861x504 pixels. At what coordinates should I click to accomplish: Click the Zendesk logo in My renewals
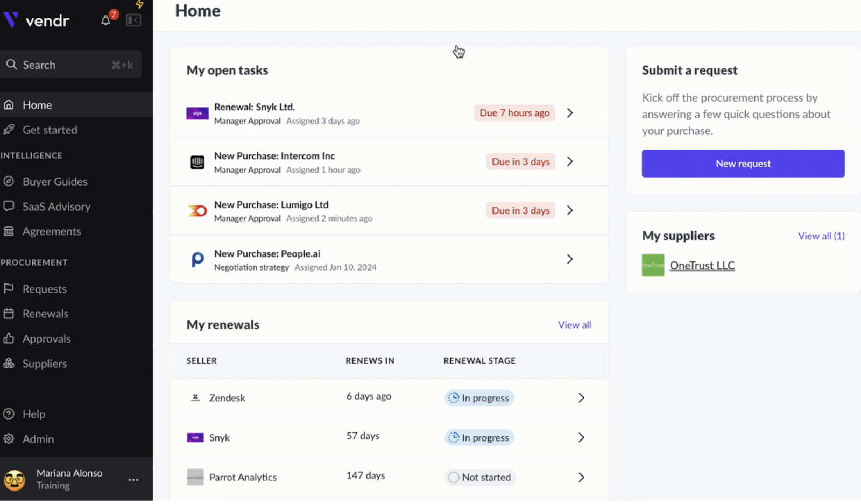195,397
